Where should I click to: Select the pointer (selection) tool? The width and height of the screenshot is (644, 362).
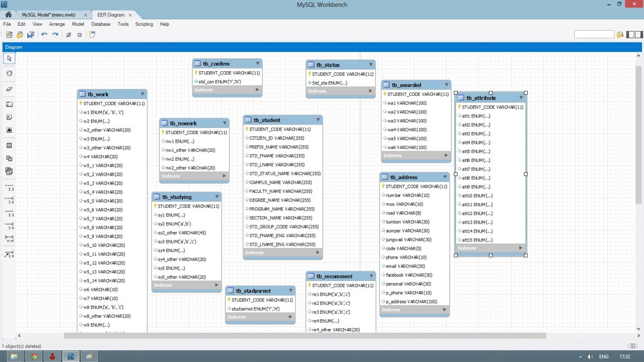coord(9,59)
